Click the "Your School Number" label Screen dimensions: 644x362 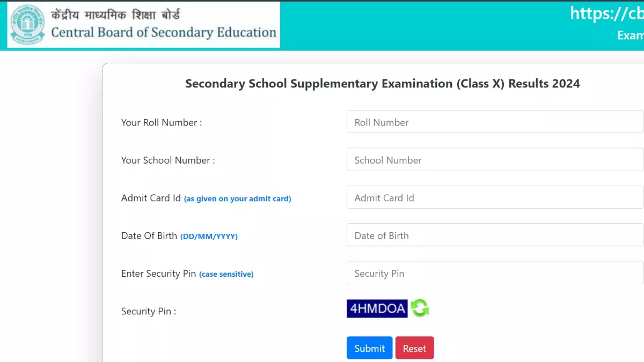[x=168, y=160]
